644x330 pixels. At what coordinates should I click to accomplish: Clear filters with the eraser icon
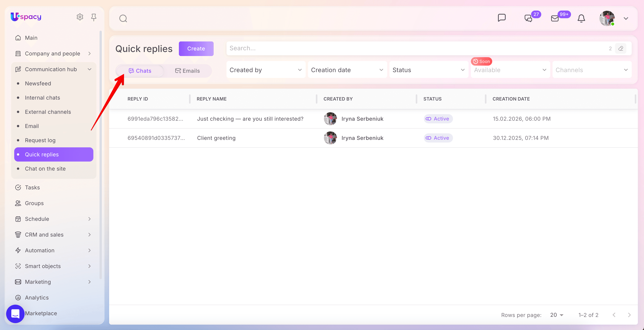click(621, 48)
